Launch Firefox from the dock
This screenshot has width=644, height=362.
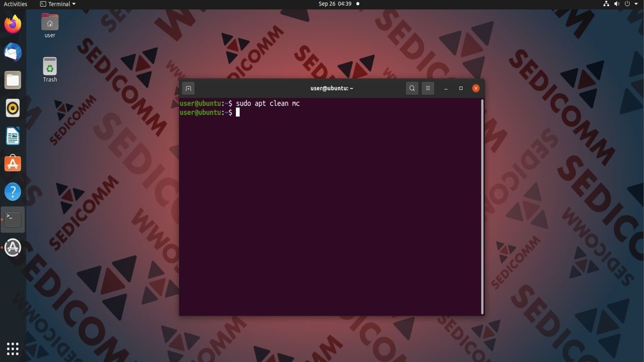(13, 24)
